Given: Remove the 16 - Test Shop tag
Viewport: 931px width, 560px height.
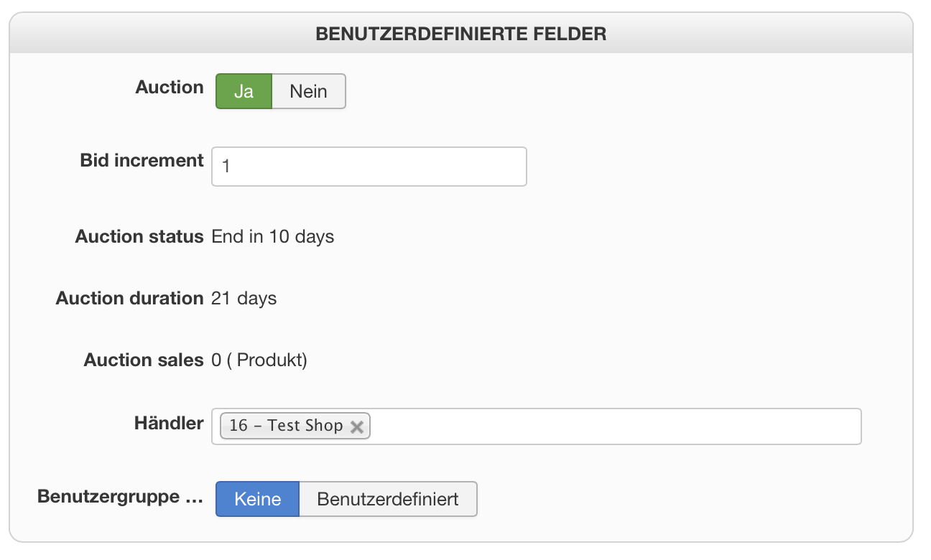Looking at the screenshot, I should (x=356, y=426).
